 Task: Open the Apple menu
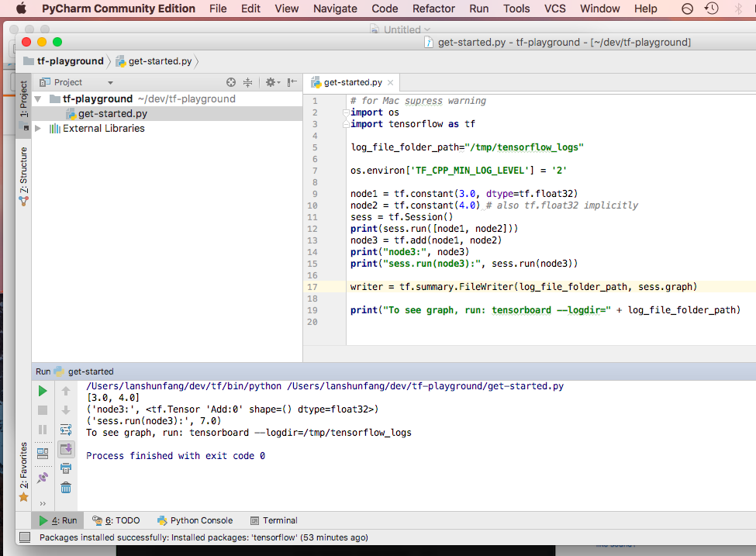tap(21, 9)
